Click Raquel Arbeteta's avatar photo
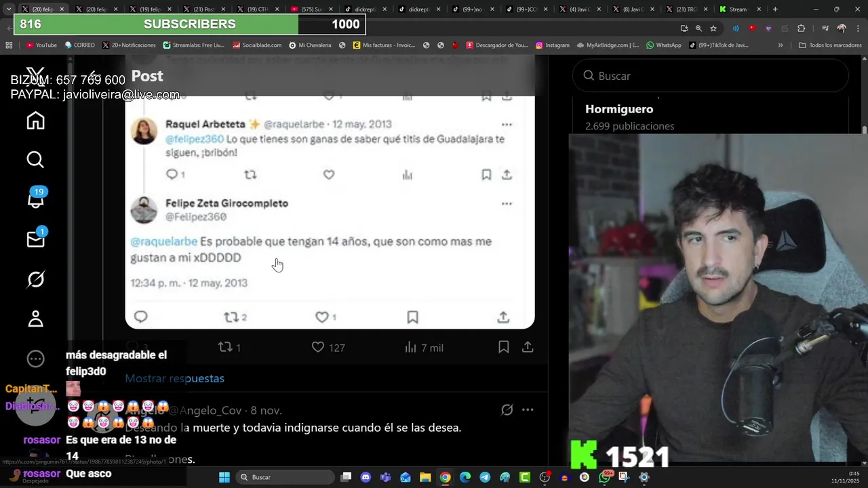Screen dimensions: 868x488 pos(144,131)
